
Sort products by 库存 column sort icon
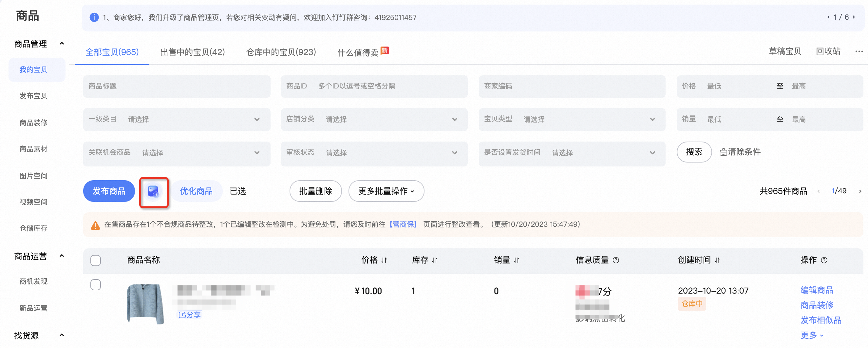click(x=435, y=260)
